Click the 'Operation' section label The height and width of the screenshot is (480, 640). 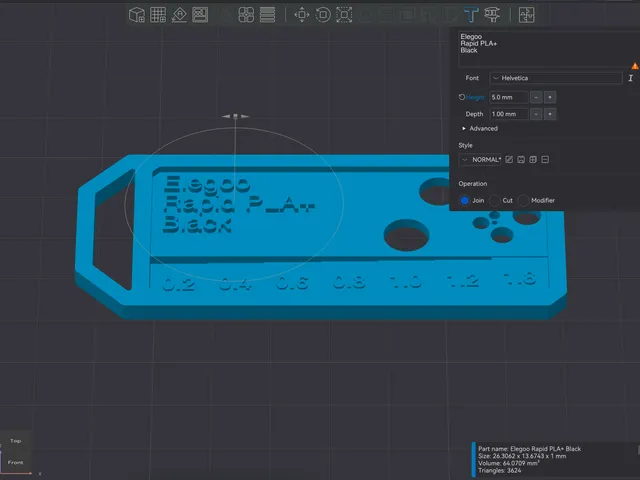click(473, 184)
